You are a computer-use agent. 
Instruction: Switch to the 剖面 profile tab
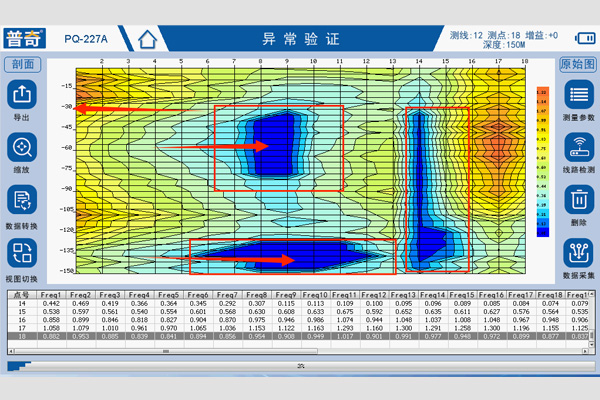point(23,64)
